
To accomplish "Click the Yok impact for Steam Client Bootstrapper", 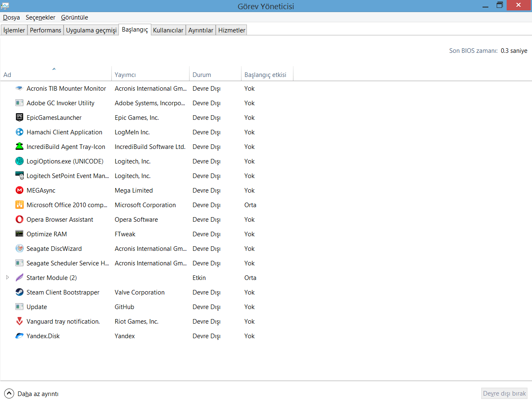I will [x=249, y=292].
